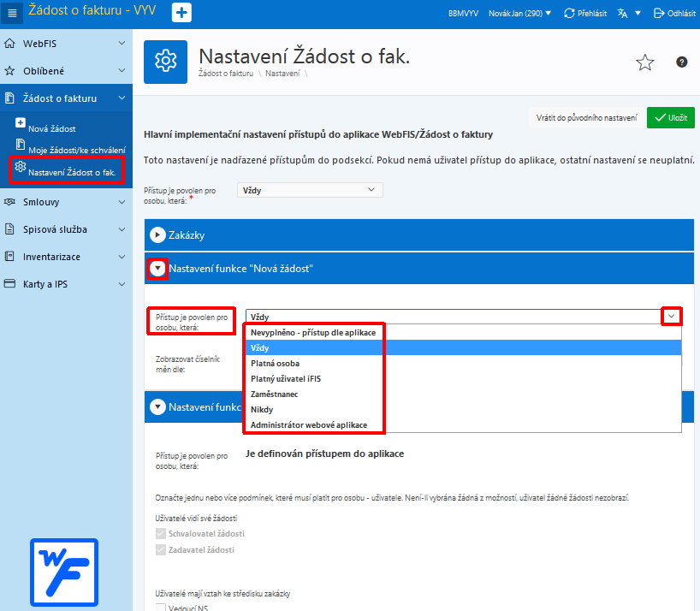This screenshot has height=611, width=700.
Task: Expand the Oblíbené sidebar chevron
Action: pyautogui.click(x=122, y=70)
